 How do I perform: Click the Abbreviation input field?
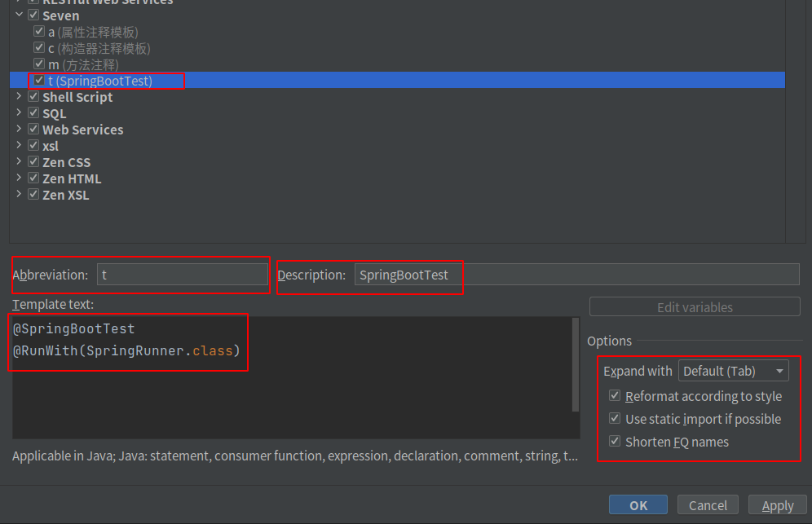point(183,275)
